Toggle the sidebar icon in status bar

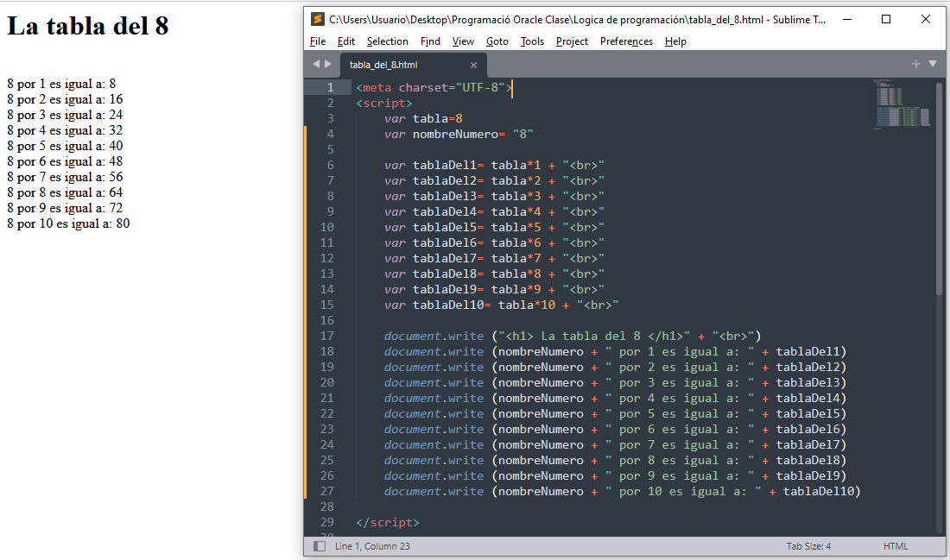tap(320, 546)
